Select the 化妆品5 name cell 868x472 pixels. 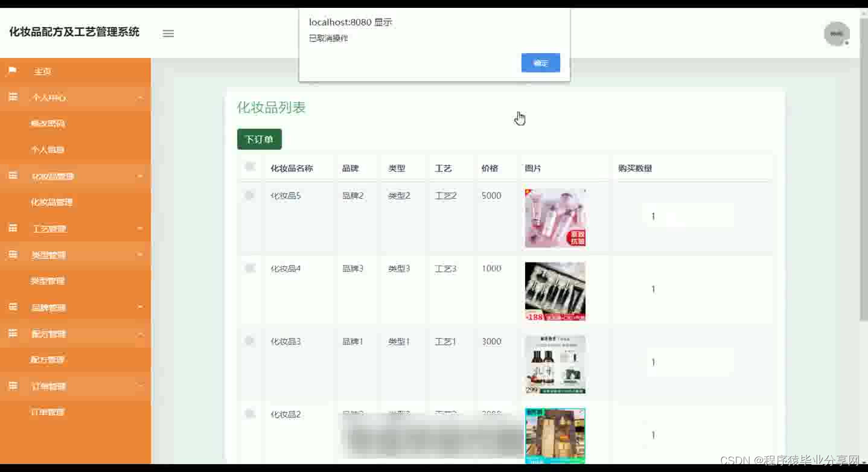[x=286, y=196]
